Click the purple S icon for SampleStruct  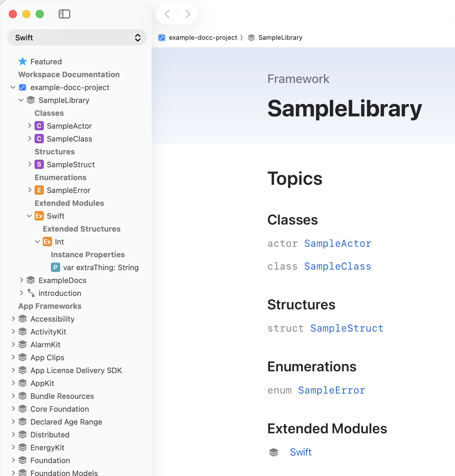point(39,165)
